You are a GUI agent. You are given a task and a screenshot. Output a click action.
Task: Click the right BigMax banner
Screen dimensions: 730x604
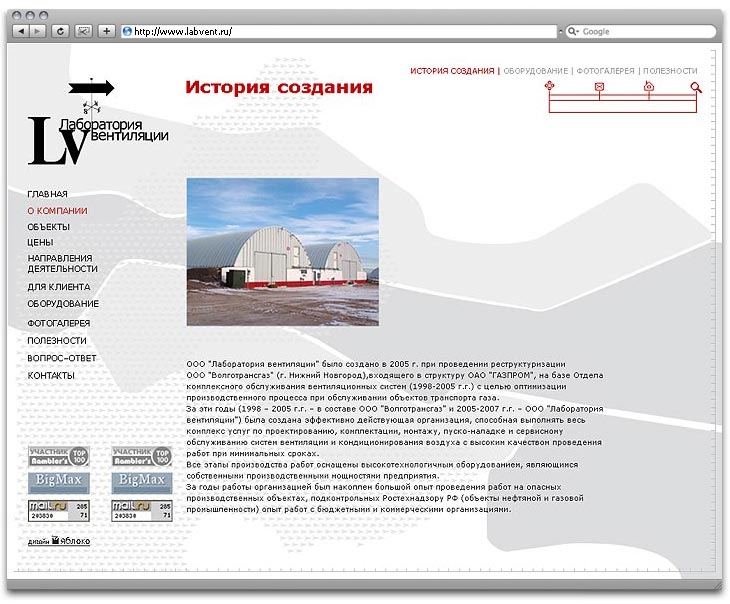click(142, 482)
